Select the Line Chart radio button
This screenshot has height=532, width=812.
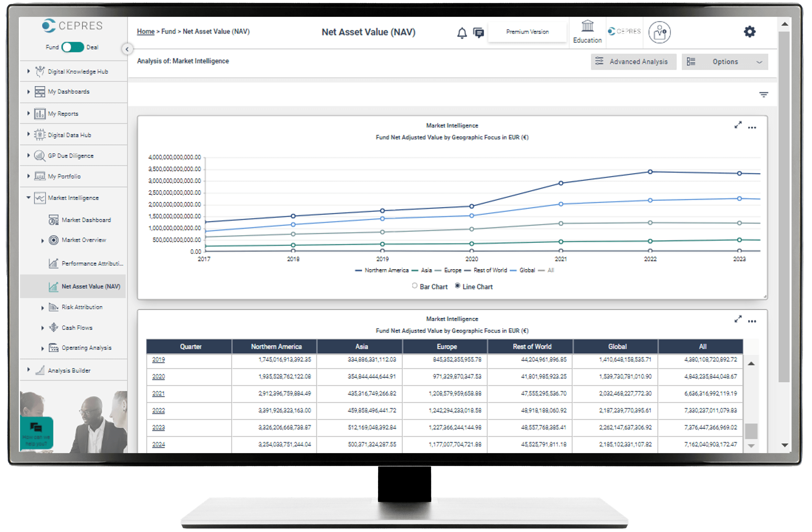point(458,286)
